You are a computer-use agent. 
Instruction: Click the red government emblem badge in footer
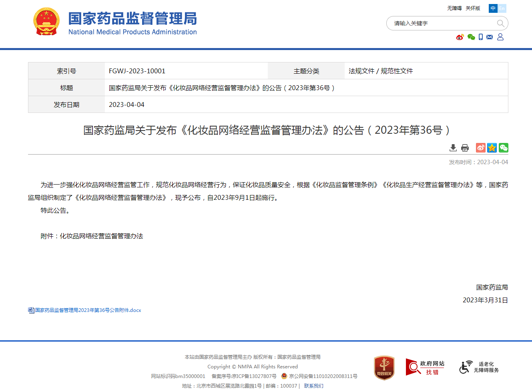click(x=383, y=367)
